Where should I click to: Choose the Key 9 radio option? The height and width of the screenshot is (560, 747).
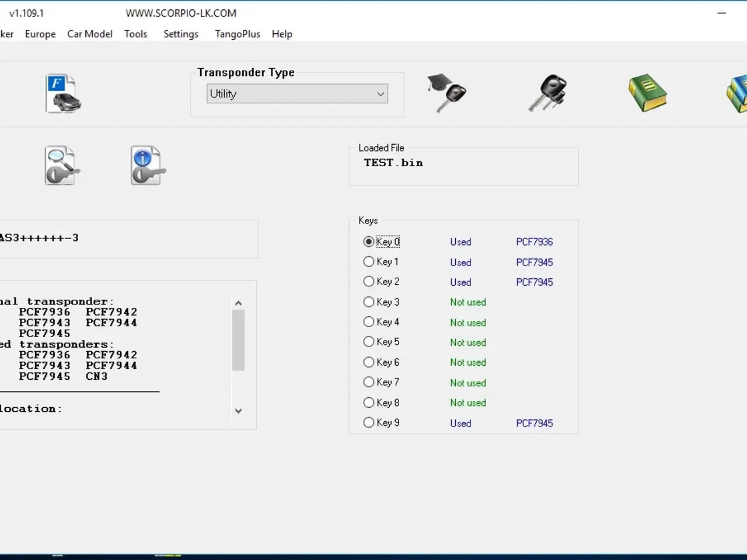tap(369, 423)
